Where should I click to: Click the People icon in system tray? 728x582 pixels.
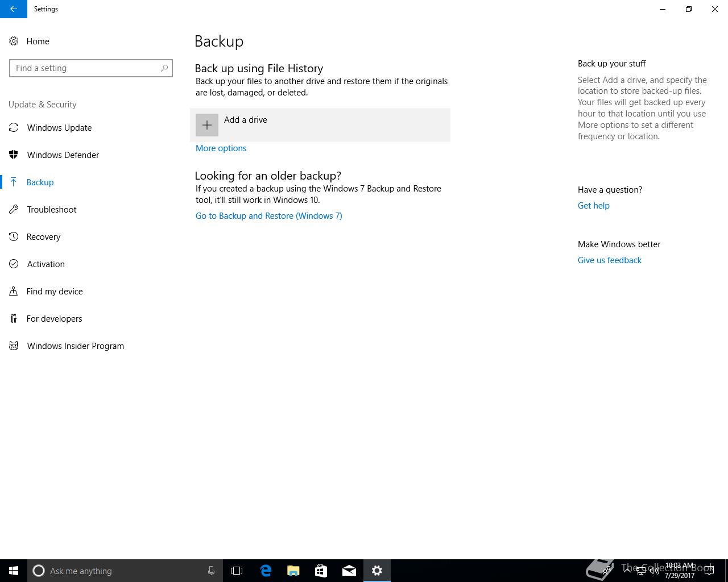point(607,570)
